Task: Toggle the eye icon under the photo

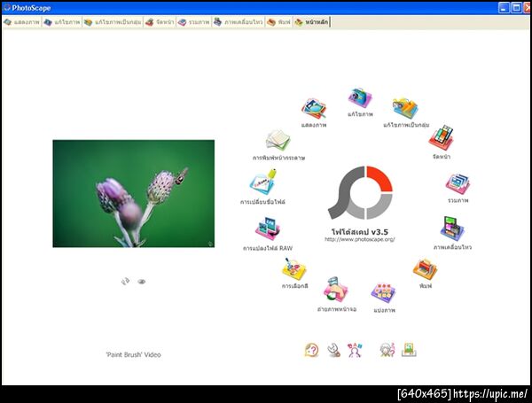Action: pyautogui.click(x=142, y=282)
